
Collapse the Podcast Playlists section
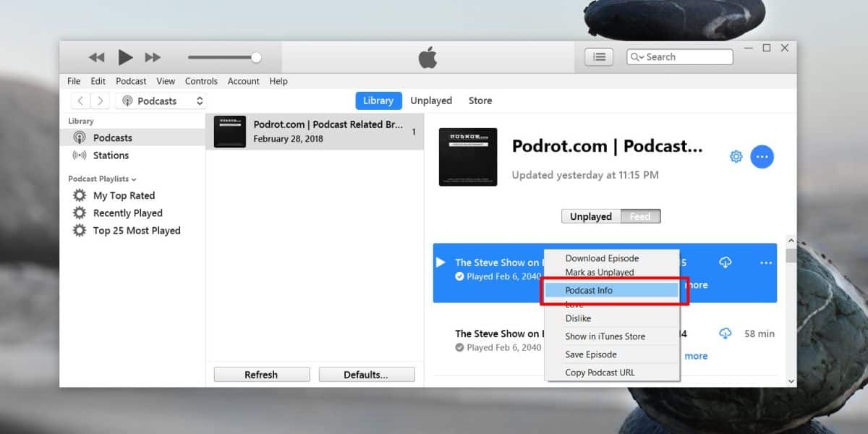point(102,179)
